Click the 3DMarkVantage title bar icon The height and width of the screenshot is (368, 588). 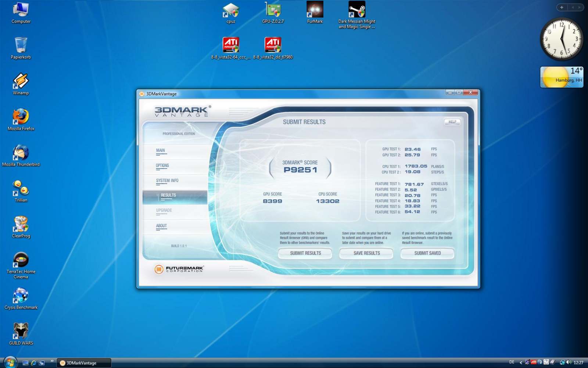[x=142, y=94]
